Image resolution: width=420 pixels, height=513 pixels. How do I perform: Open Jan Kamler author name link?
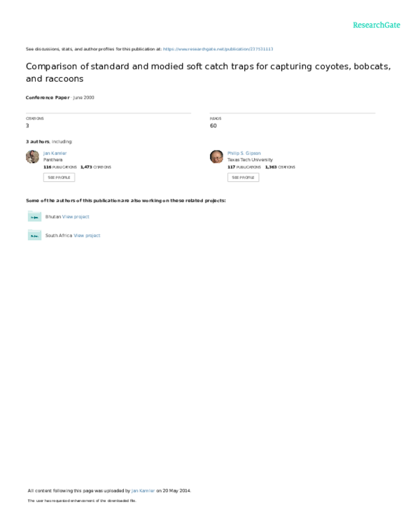coord(55,153)
